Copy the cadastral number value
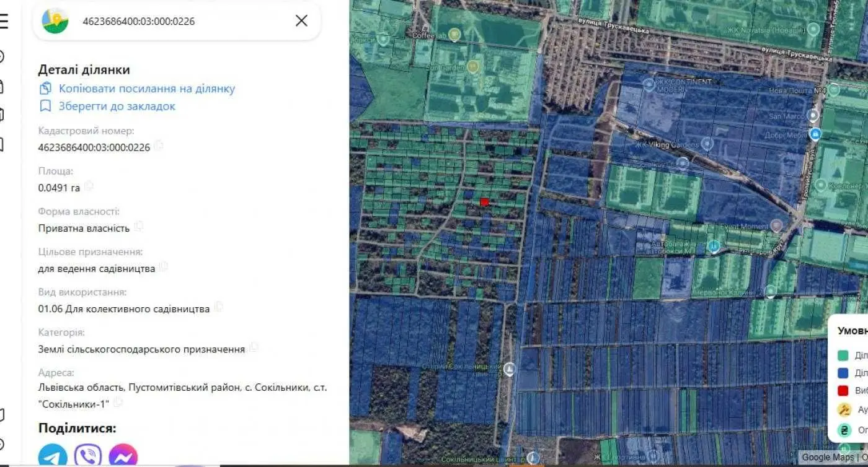This screenshot has width=868, height=467. [x=159, y=146]
